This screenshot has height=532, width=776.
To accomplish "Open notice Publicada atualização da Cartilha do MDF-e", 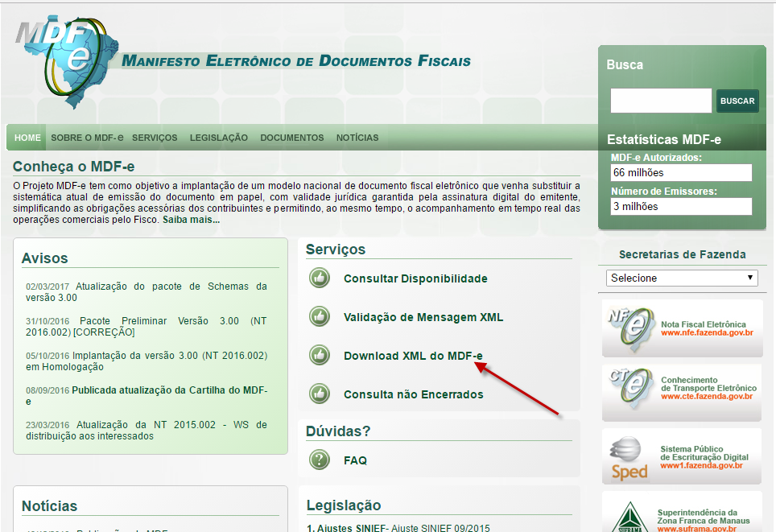I will pos(147,396).
